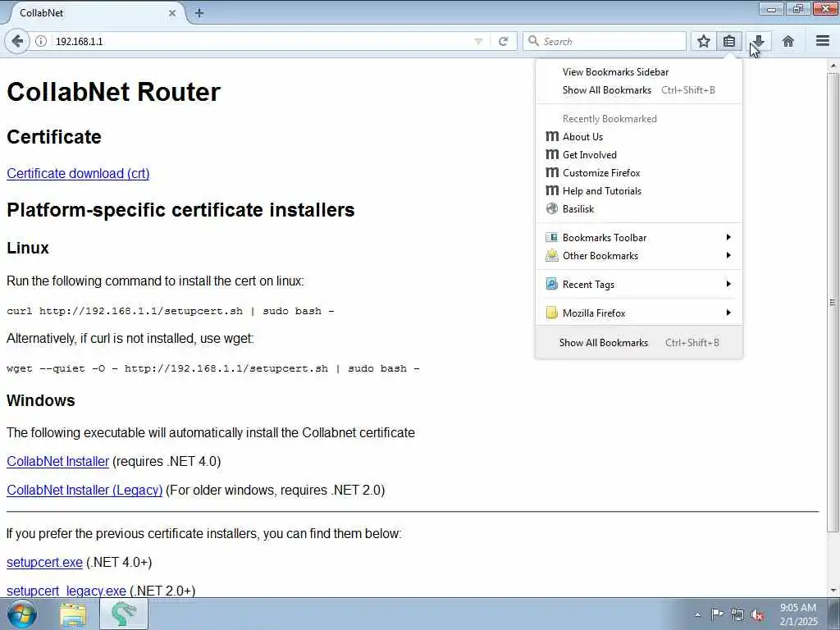Open Get Involved bookmark
This screenshot has height=630, width=840.
[x=638, y=155]
